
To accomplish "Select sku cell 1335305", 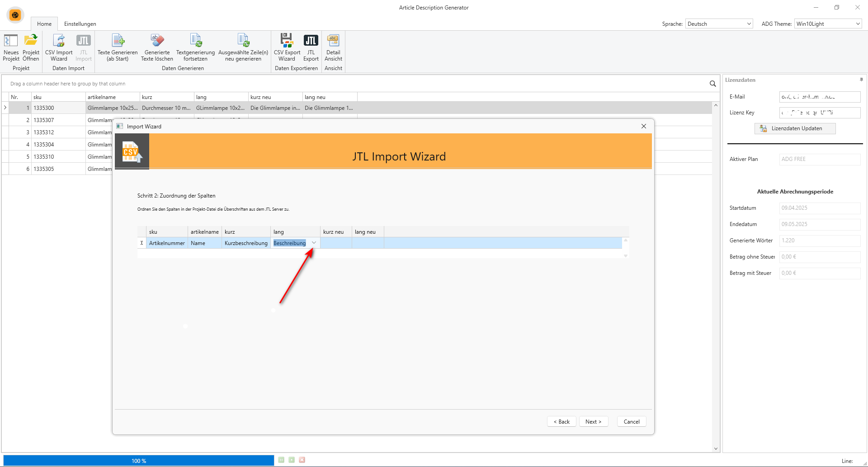I will click(x=58, y=169).
